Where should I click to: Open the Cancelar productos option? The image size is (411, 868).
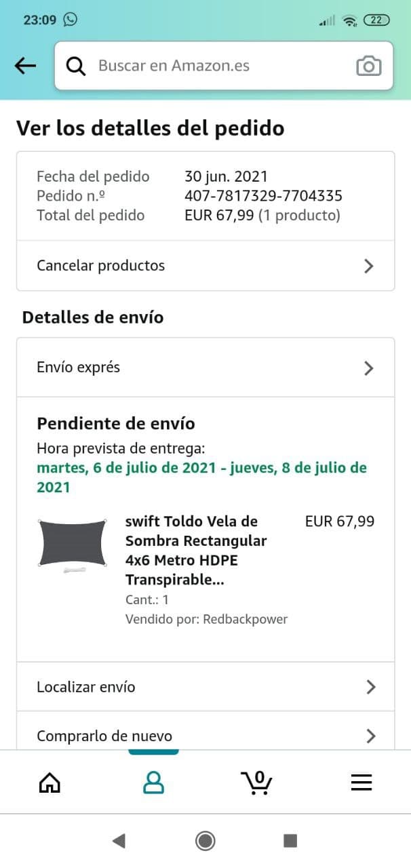pyautogui.click(x=101, y=266)
